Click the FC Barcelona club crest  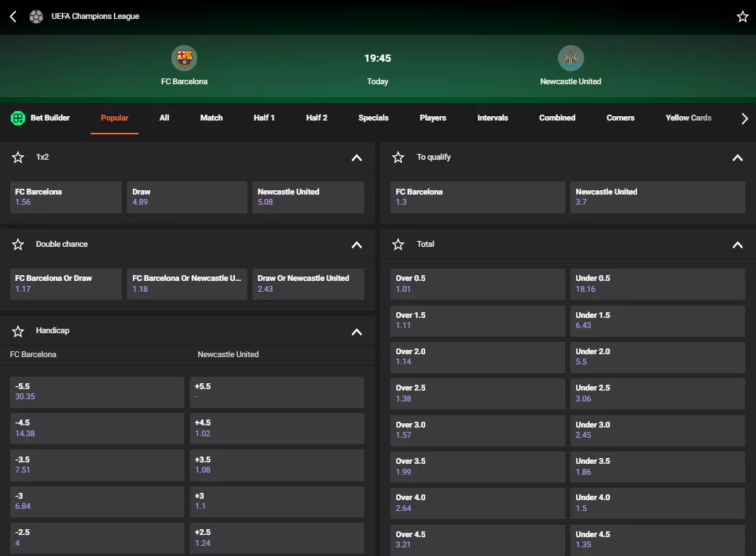tap(184, 58)
